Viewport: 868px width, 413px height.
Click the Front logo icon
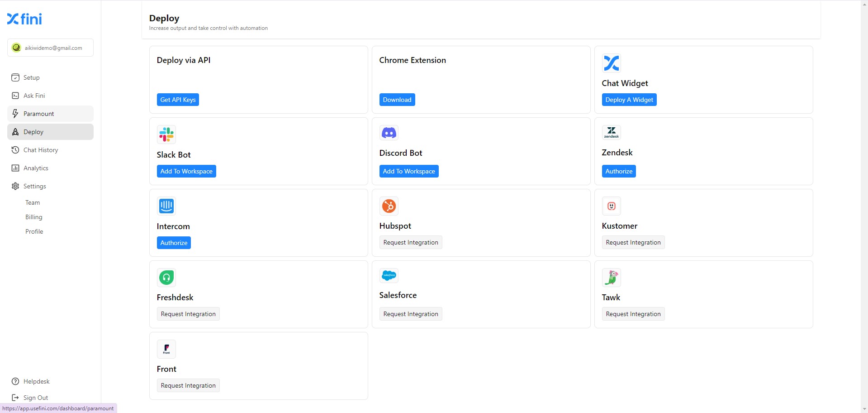tap(166, 349)
